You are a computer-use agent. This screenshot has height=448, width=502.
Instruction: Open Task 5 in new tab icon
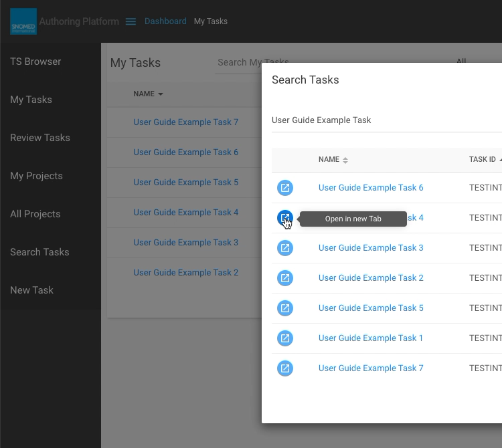point(285,308)
